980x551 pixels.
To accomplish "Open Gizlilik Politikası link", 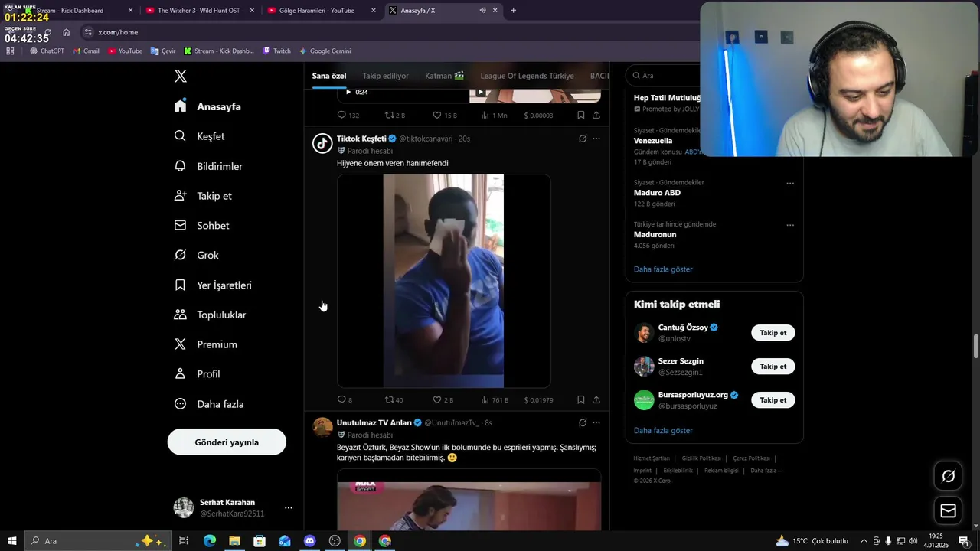I will 701,458.
